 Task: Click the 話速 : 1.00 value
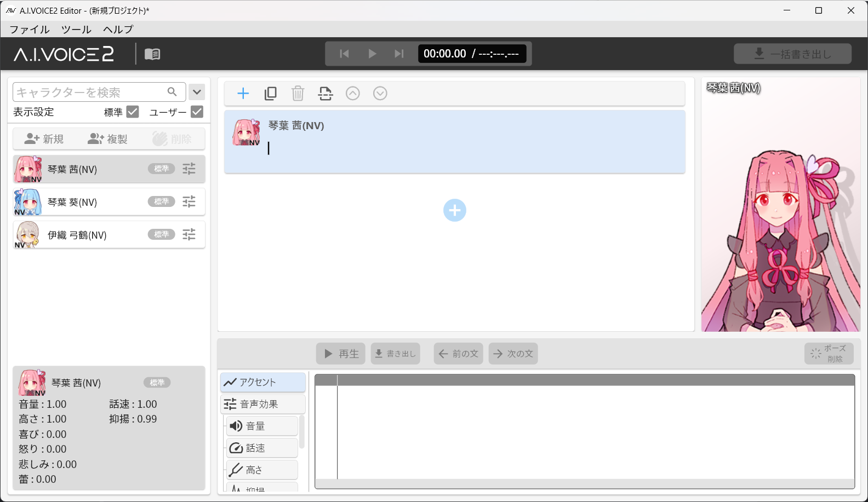coord(133,405)
